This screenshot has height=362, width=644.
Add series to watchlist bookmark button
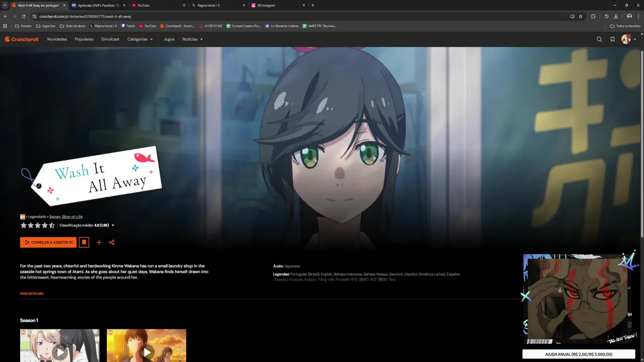click(x=84, y=242)
